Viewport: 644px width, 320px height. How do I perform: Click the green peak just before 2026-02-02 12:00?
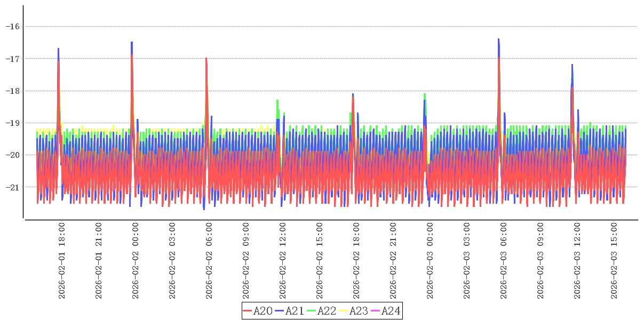[277, 101]
